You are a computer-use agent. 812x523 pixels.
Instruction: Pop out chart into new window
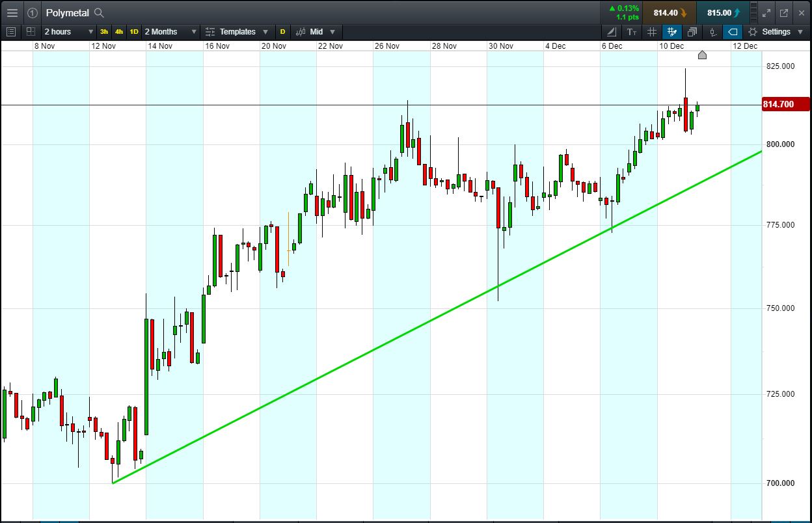(784, 12)
